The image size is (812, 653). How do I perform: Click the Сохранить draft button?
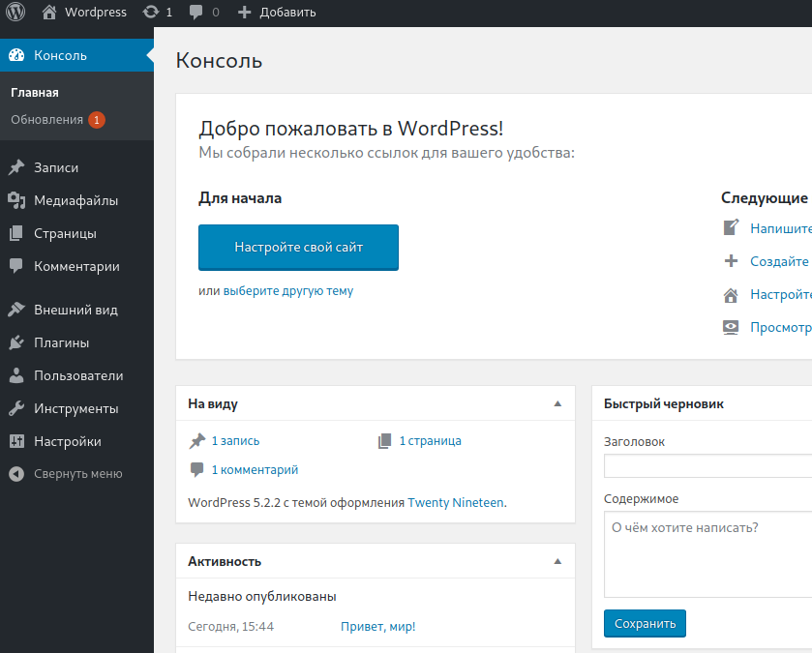pyautogui.click(x=645, y=624)
